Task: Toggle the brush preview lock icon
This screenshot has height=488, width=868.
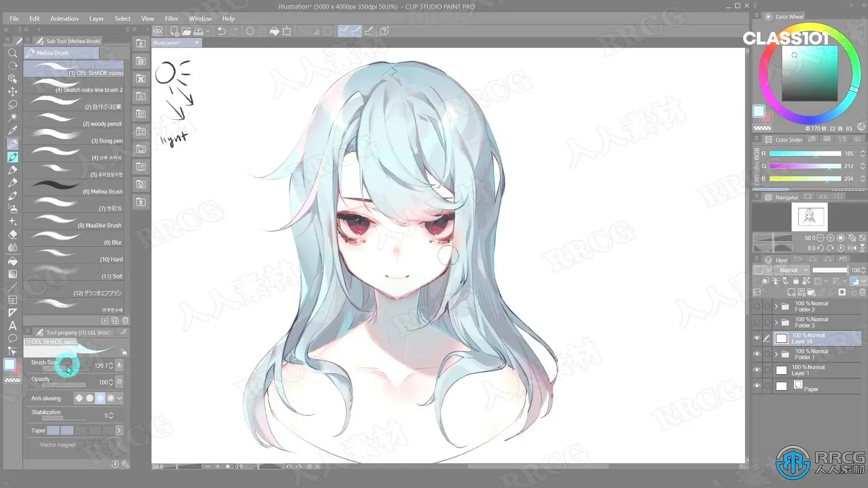Action: 123,352
